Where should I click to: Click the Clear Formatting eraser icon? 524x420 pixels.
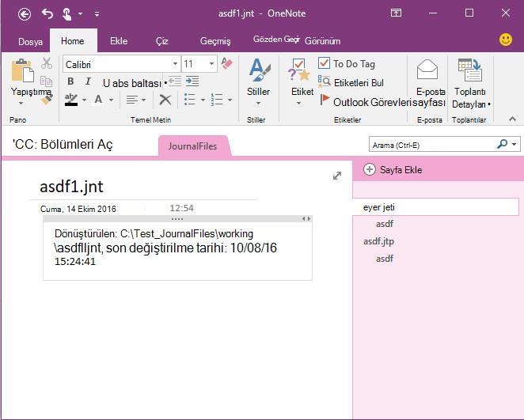[x=227, y=63]
